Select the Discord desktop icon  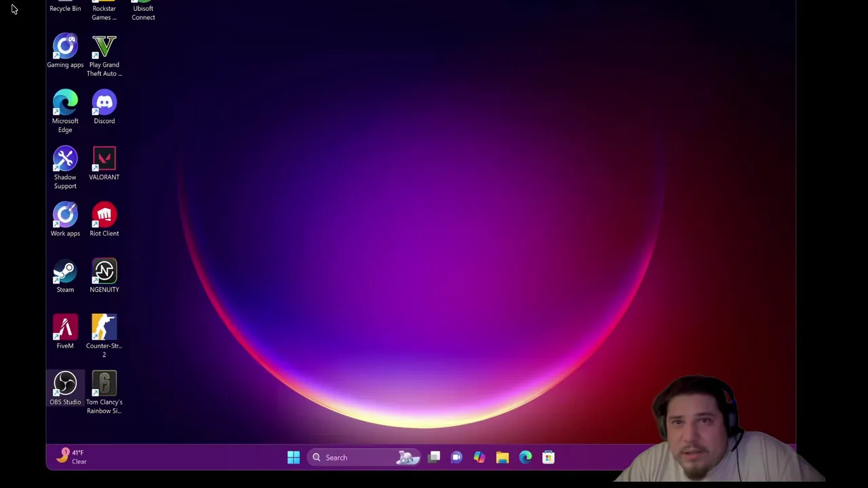(x=104, y=107)
